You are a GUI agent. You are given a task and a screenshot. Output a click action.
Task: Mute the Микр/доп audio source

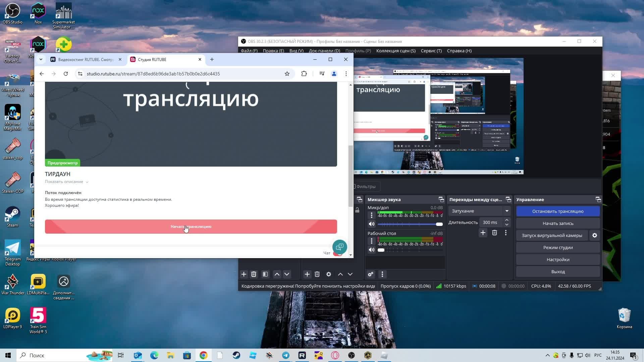point(371,224)
